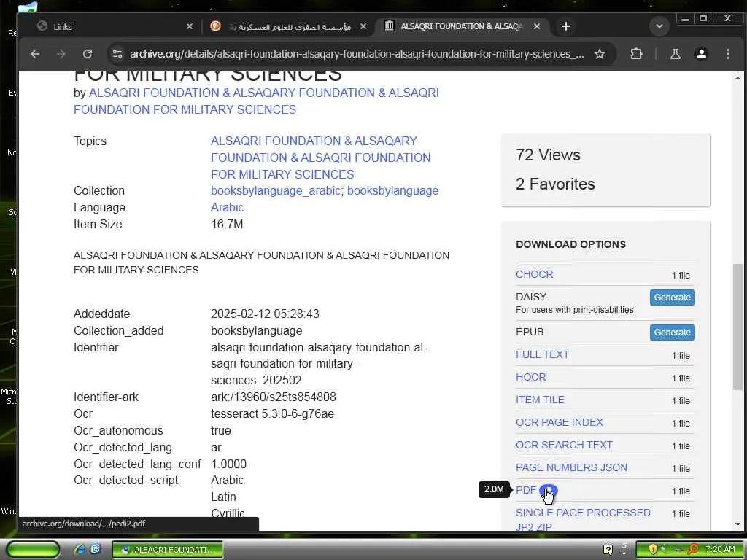Click the Arabic language link
Viewport: 747px width, 560px height.
tap(227, 207)
